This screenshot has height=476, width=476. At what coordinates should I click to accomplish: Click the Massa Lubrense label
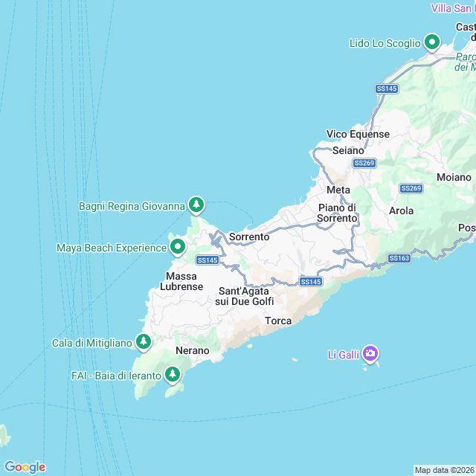coord(181,281)
